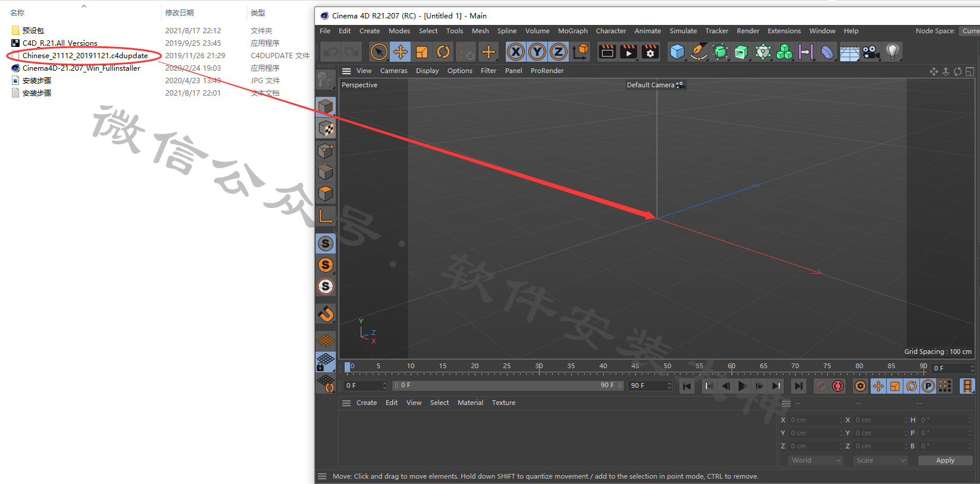Toggle parameter keyframe recording P icon
Screen dimensions: 980x484
pos(928,386)
